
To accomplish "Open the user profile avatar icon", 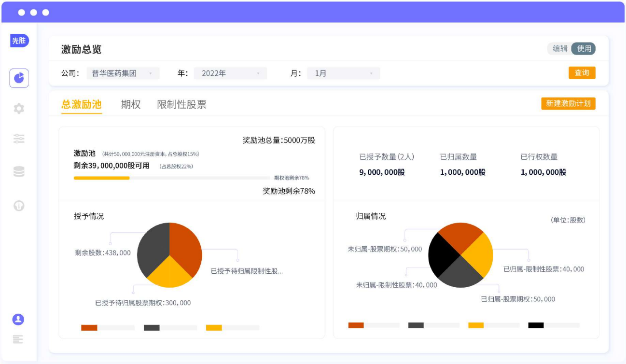I will pyautogui.click(x=18, y=320).
